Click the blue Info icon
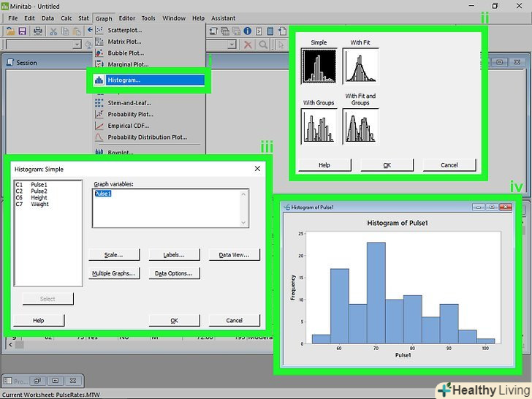 248,31
